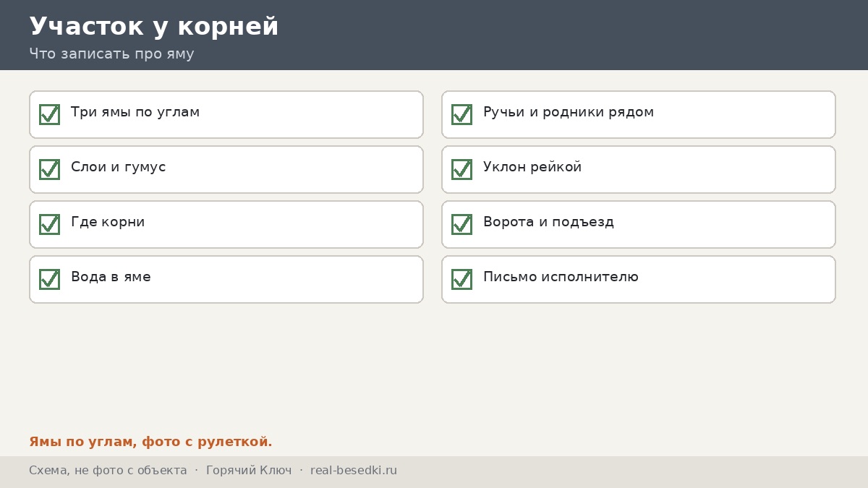This screenshot has width=868, height=488.
Task: Click the «Уклон рейкой» item text
Action: (532, 167)
